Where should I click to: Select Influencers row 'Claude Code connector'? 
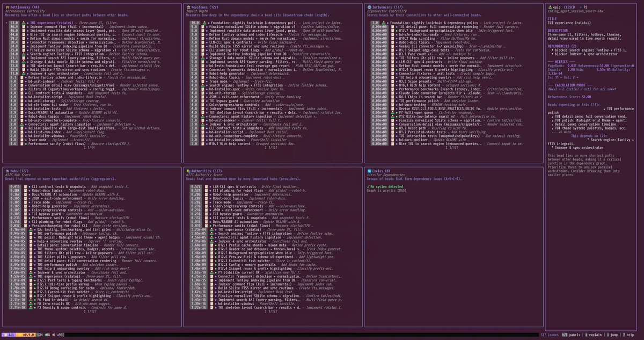445,93
